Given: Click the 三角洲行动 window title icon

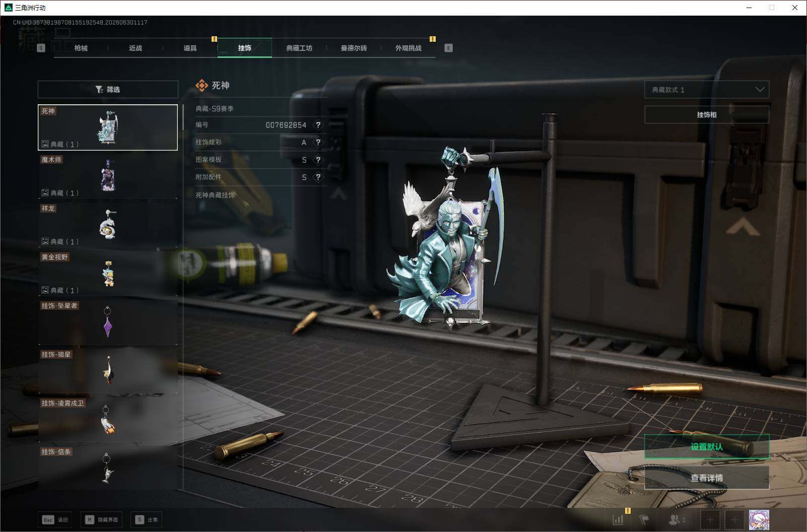Looking at the screenshot, I should pos(8,8).
